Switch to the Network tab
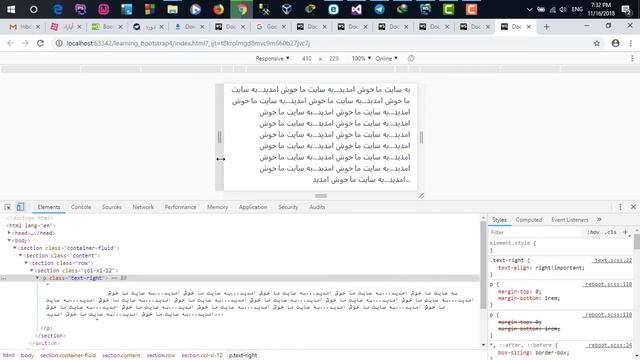This screenshot has height=360, width=640. [143, 207]
